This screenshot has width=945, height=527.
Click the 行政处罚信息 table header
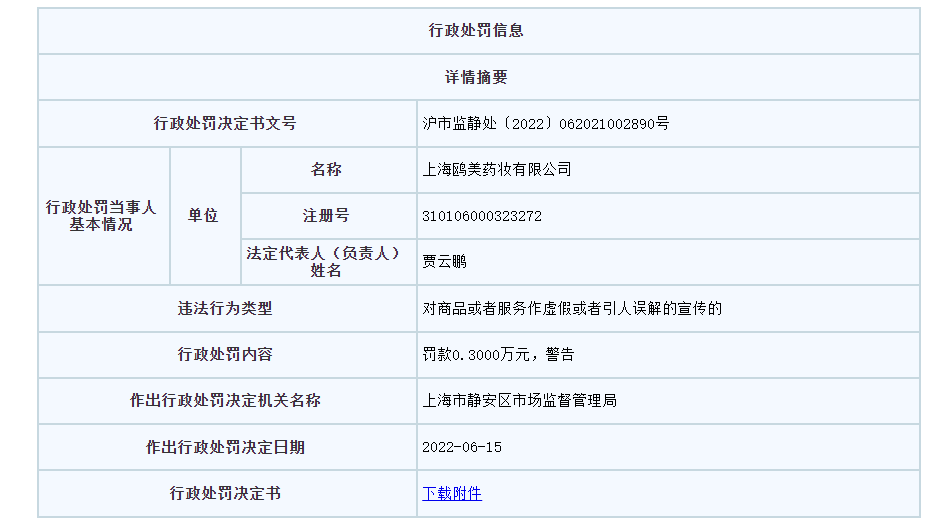(476, 31)
